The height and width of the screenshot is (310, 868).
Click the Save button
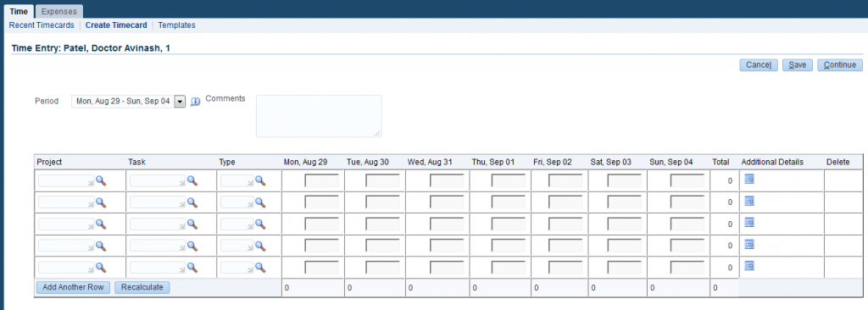(797, 64)
